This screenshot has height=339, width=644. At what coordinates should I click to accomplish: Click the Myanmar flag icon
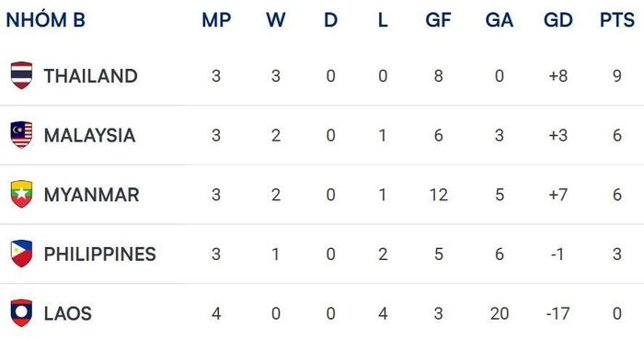[x=21, y=194]
